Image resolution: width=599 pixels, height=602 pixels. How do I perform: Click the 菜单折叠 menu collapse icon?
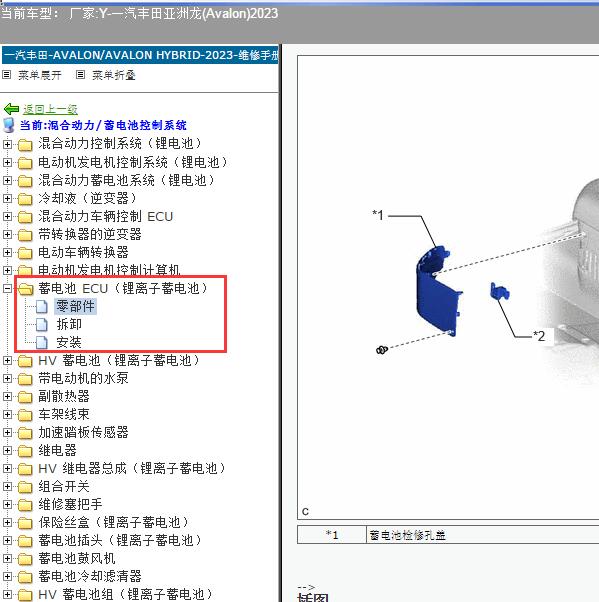pyautogui.click(x=80, y=74)
